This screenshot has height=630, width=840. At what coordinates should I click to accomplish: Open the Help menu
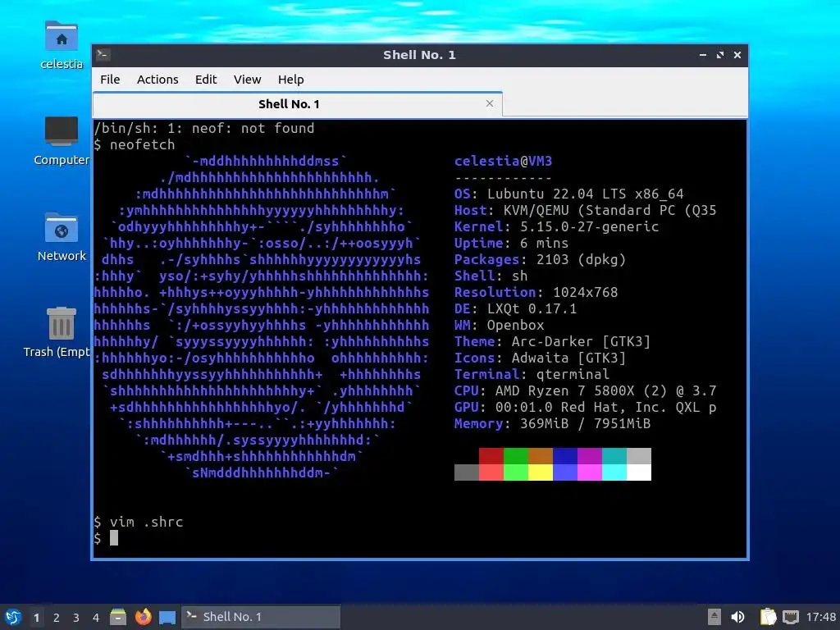tap(291, 80)
